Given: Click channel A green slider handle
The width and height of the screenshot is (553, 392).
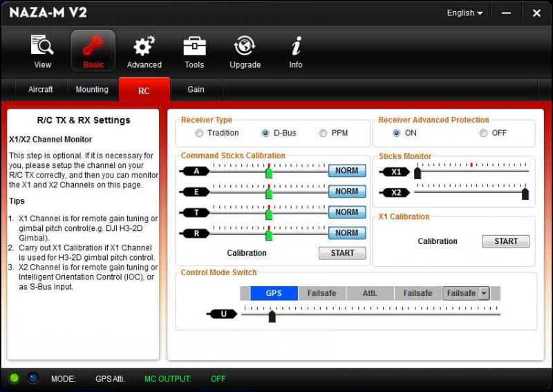Looking at the screenshot, I should (x=269, y=173).
